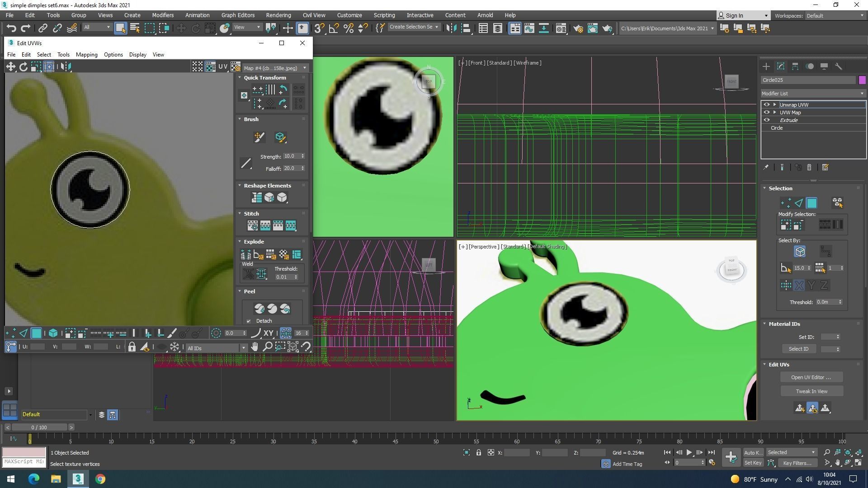Viewport: 868px width, 488px height.
Task: Select the Angle Snap toggle icon
Action: pos(334,28)
